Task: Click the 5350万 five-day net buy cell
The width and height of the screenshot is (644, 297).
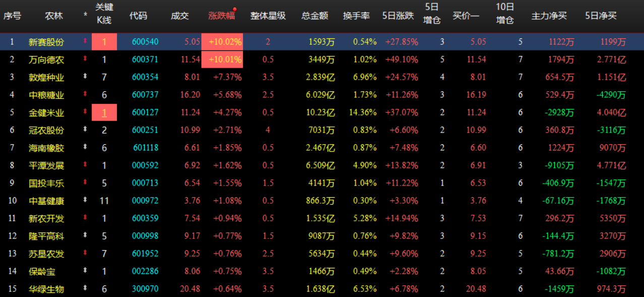Action: tap(613, 218)
